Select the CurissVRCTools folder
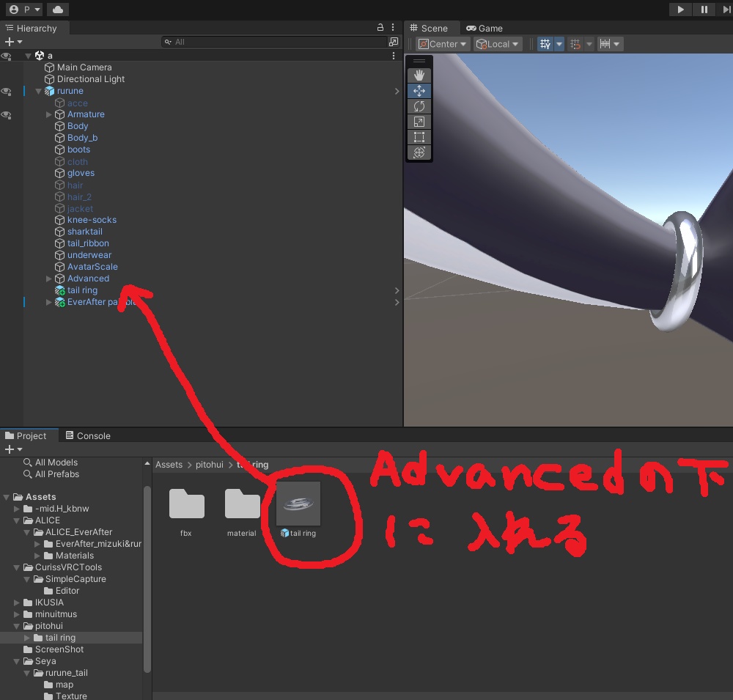 point(68,567)
